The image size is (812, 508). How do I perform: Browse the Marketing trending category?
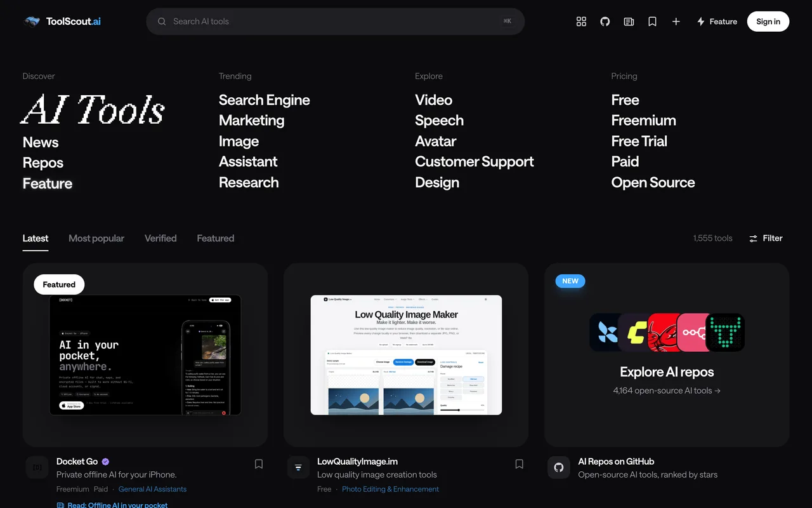pyautogui.click(x=252, y=120)
